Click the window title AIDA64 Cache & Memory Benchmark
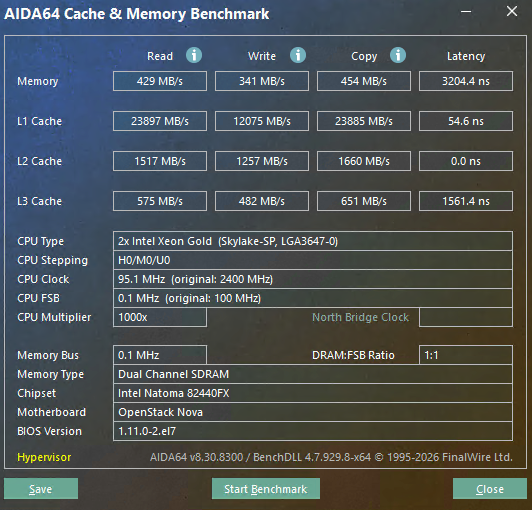This screenshot has width=532, height=510. click(x=137, y=14)
